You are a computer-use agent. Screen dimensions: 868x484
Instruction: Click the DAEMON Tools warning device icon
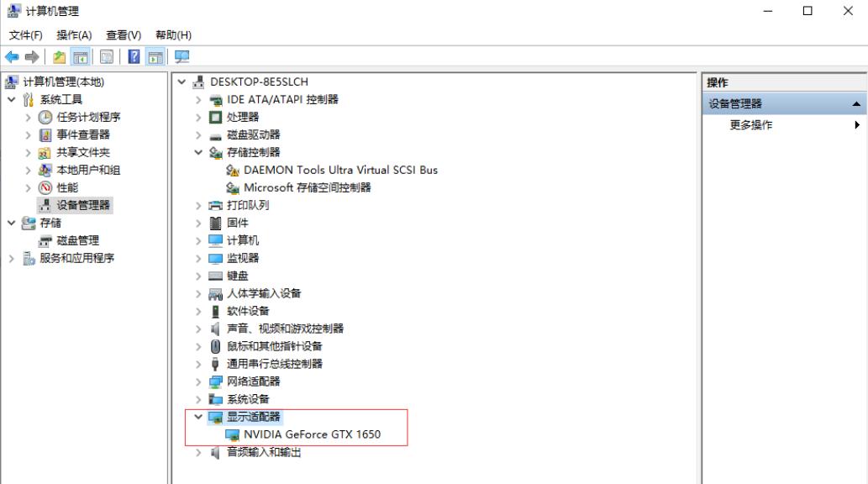click(233, 171)
